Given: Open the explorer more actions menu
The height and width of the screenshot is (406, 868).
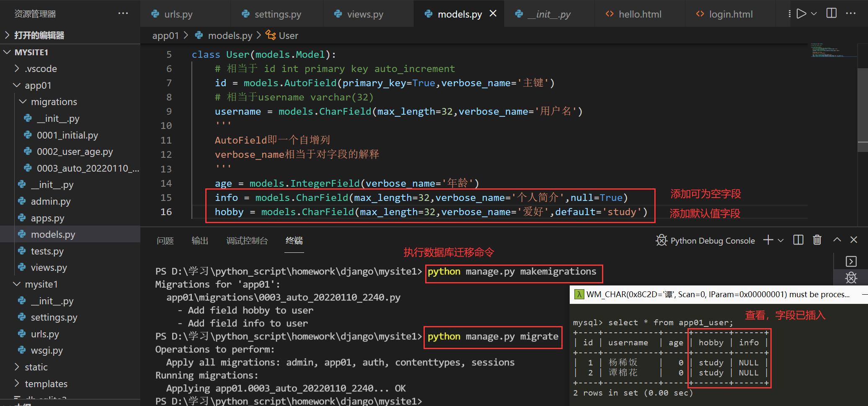Looking at the screenshot, I should [123, 13].
